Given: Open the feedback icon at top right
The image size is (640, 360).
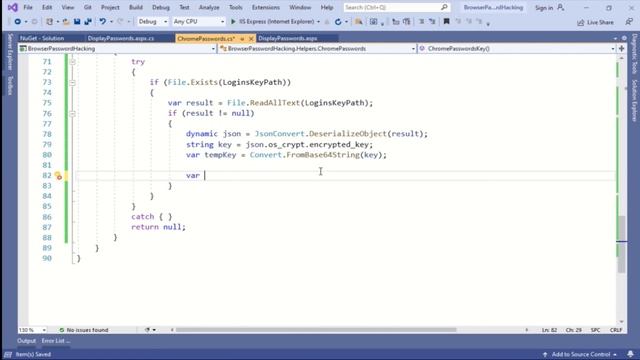Looking at the screenshot, I should coord(629,22).
